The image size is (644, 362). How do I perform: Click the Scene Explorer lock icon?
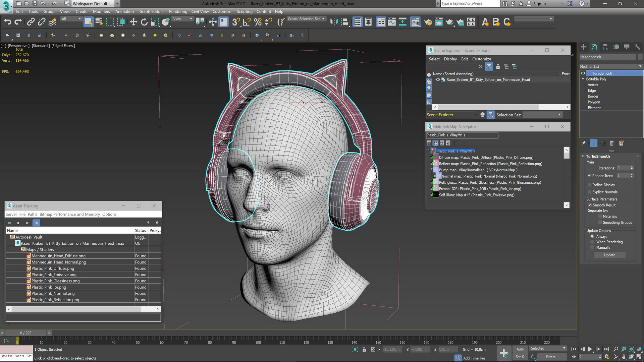pyautogui.click(x=498, y=67)
